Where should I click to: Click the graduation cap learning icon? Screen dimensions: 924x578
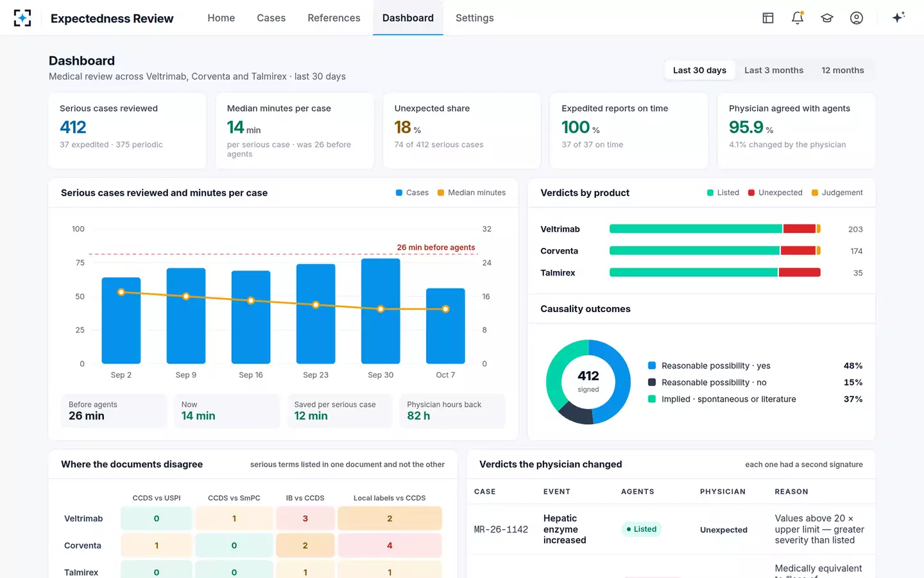827,18
